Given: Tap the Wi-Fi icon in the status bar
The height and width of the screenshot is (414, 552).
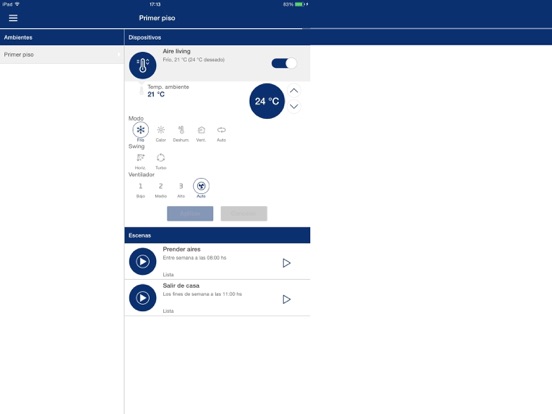Looking at the screenshot, I should tap(17, 4).
